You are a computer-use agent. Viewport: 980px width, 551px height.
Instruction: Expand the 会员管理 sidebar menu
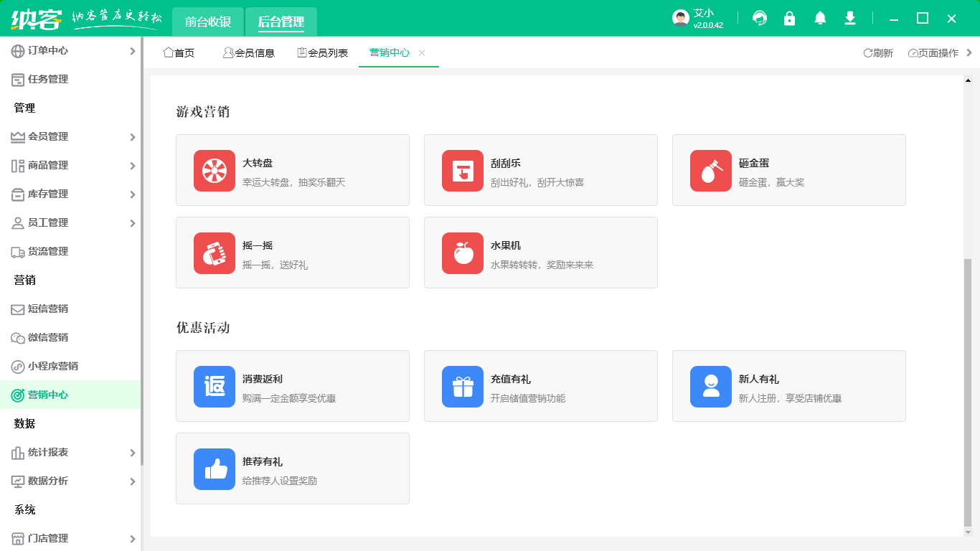(72, 137)
